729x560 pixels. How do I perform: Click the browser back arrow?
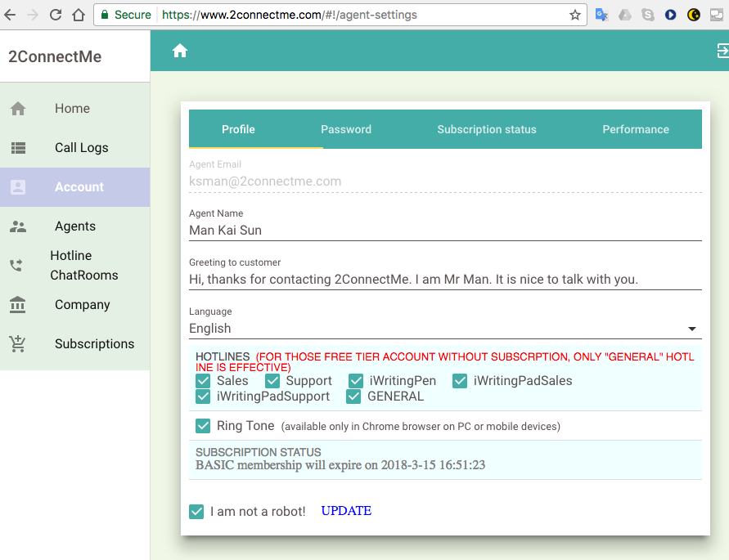(10, 15)
